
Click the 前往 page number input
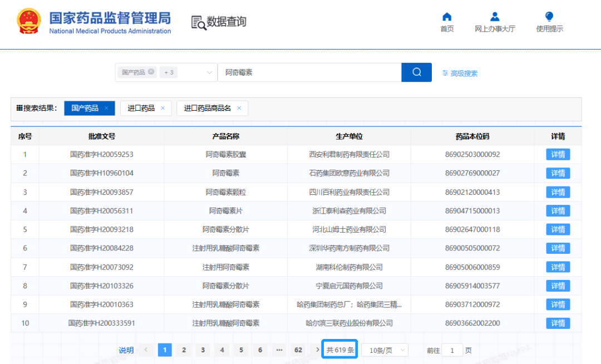(x=452, y=350)
